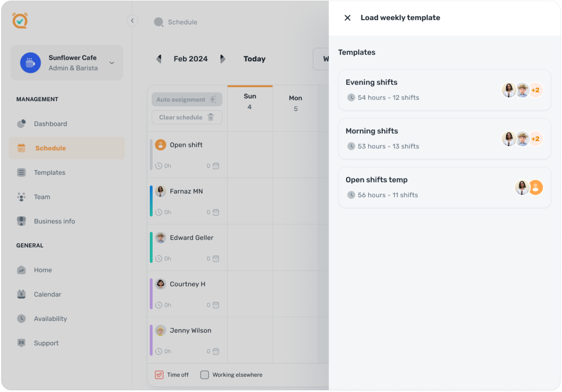
Task: Open the Schedule search icon
Action: tap(158, 22)
